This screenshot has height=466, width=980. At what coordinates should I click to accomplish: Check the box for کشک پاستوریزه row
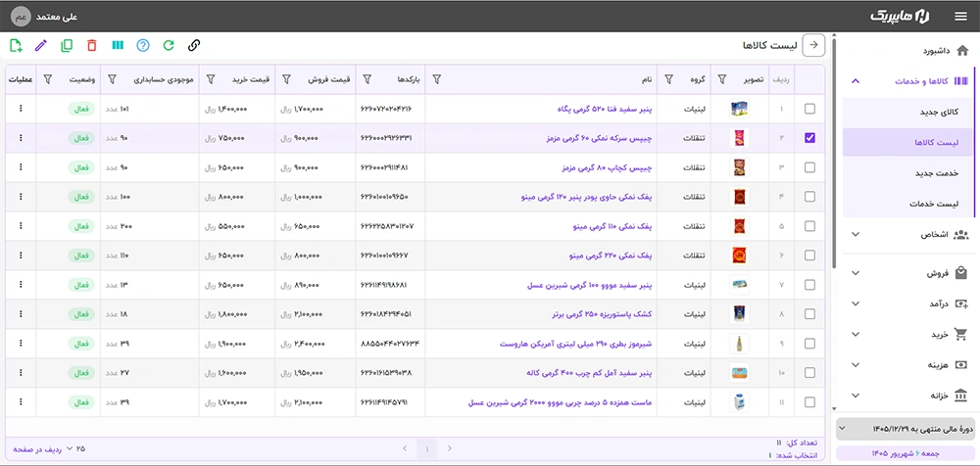pyautogui.click(x=810, y=314)
